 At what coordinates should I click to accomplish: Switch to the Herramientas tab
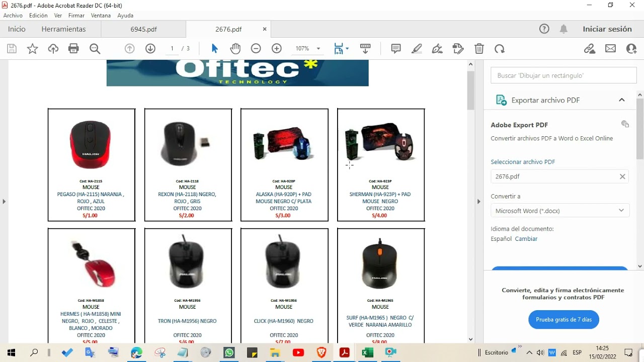tap(63, 29)
